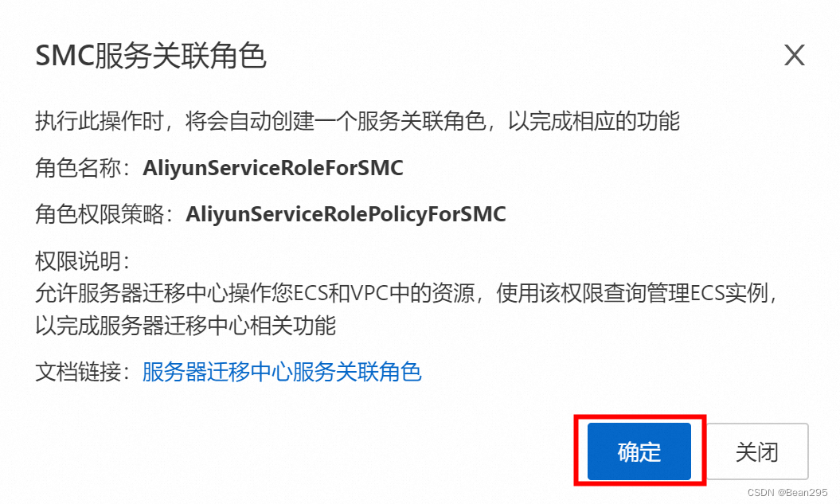This screenshot has width=840, height=504.
Task: Click the sentence starting with 执行此操作时
Action: point(357,121)
